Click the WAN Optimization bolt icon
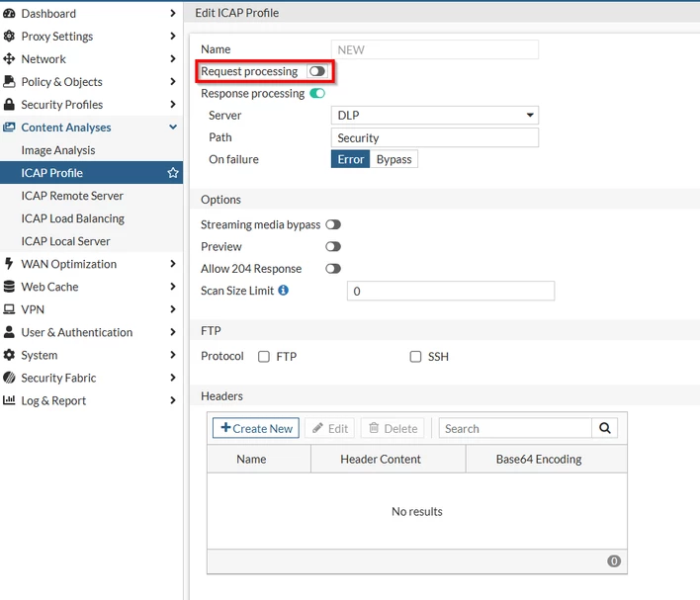The width and height of the screenshot is (700, 600). pyautogui.click(x=9, y=264)
